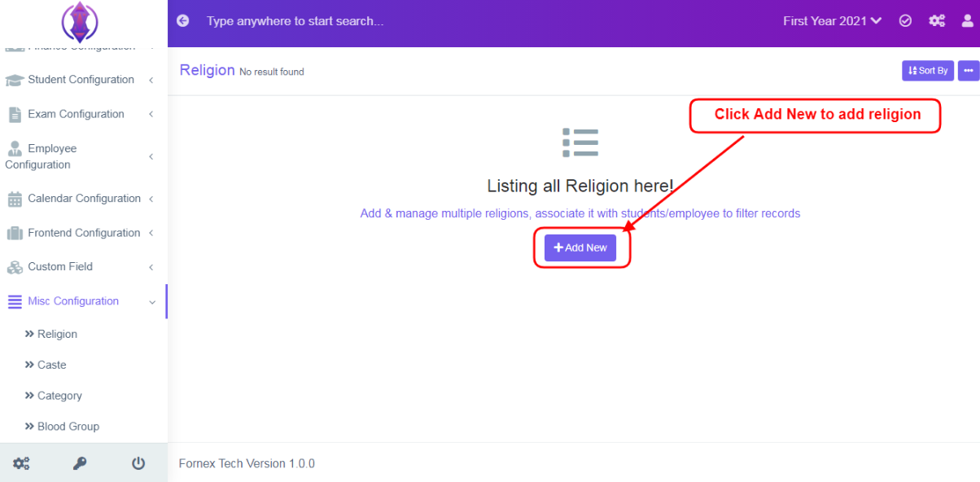The image size is (980, 482).
Task: Click the graduation cap Student Configuration icon
Action: [15, 81]
